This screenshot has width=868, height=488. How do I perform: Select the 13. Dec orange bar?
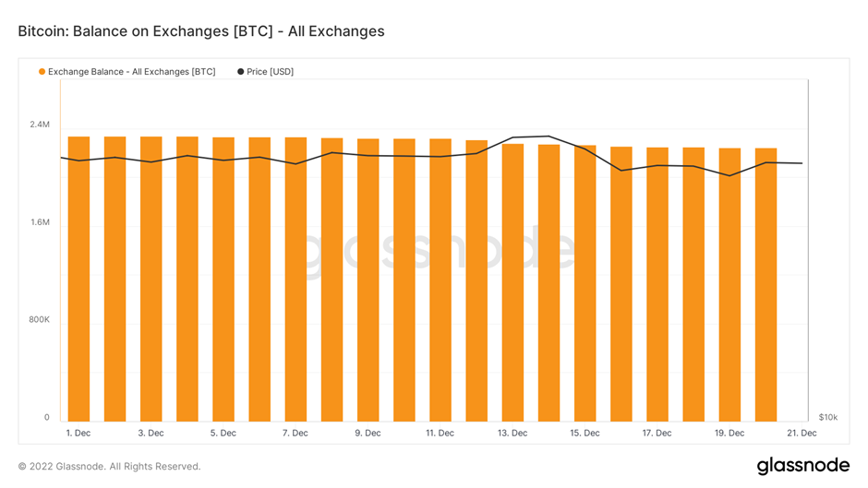(x=512, y=282)
